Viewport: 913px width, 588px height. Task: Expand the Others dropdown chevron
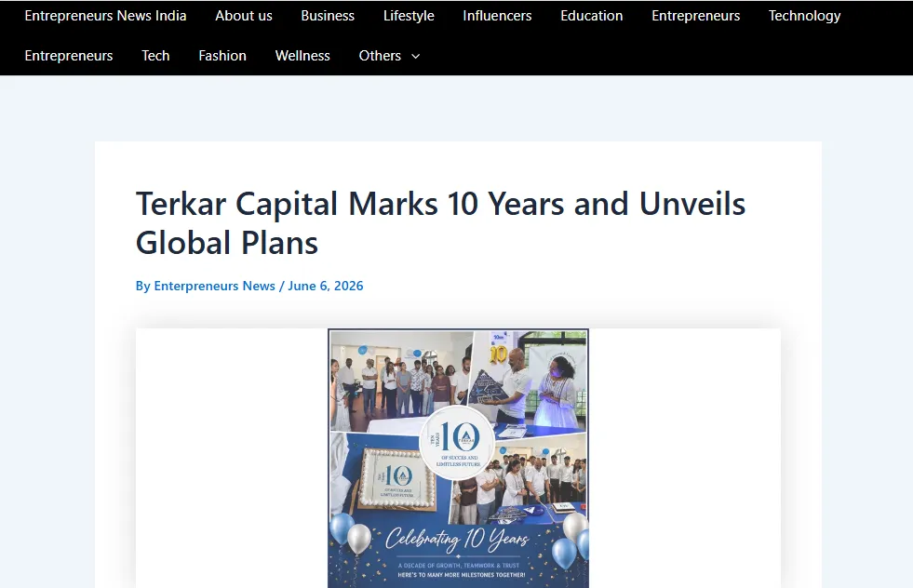(416, 57)
